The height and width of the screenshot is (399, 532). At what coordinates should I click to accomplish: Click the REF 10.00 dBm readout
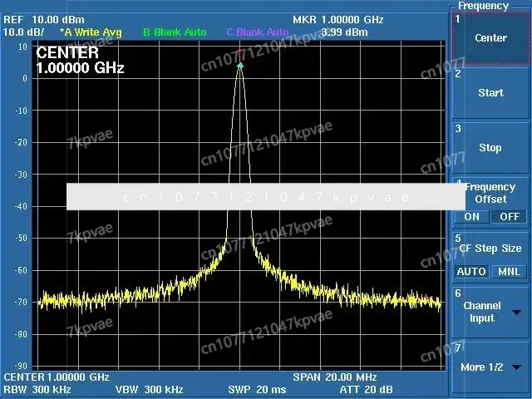pos(44,20)
